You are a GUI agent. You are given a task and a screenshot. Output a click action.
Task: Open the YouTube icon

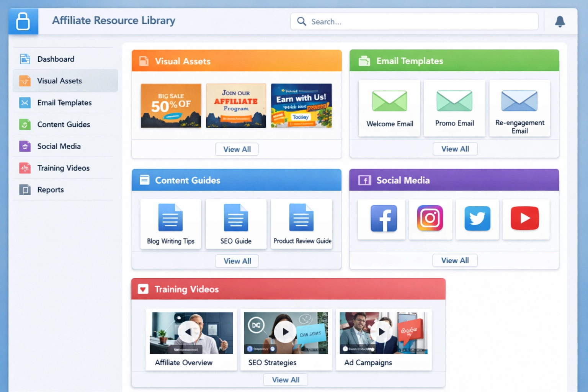[x=525, y=219]
